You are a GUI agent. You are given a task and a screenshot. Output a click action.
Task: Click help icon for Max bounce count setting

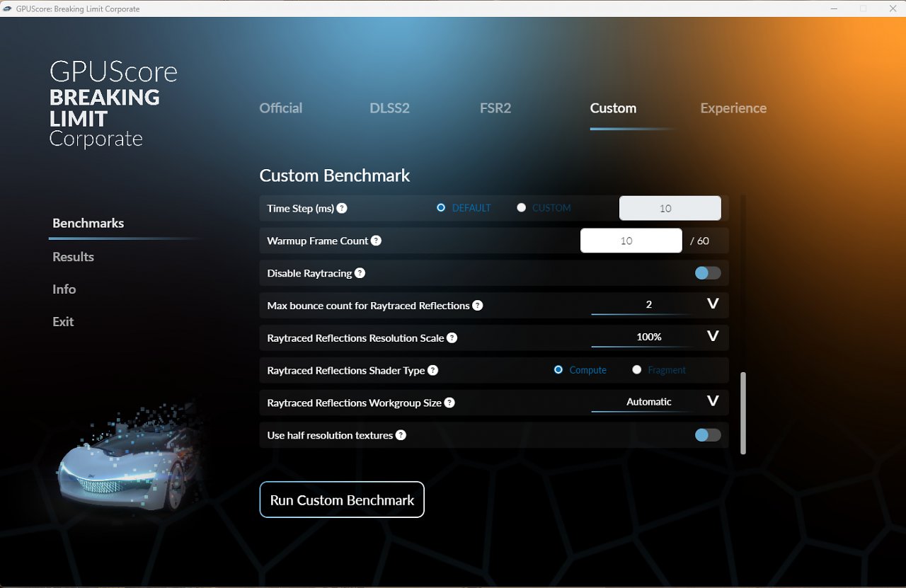click(x=478, y=306)
